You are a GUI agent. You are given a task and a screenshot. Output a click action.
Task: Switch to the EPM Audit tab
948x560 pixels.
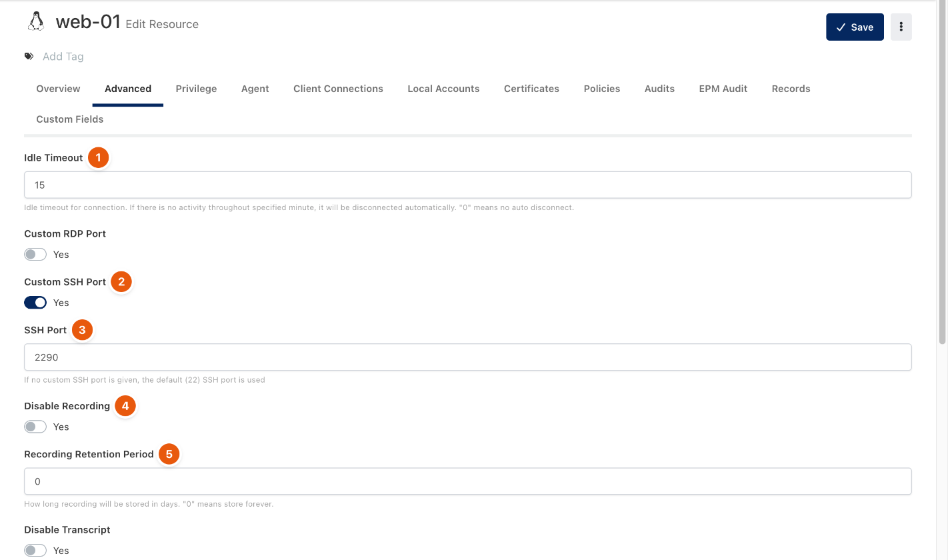[x=723, y=89]
